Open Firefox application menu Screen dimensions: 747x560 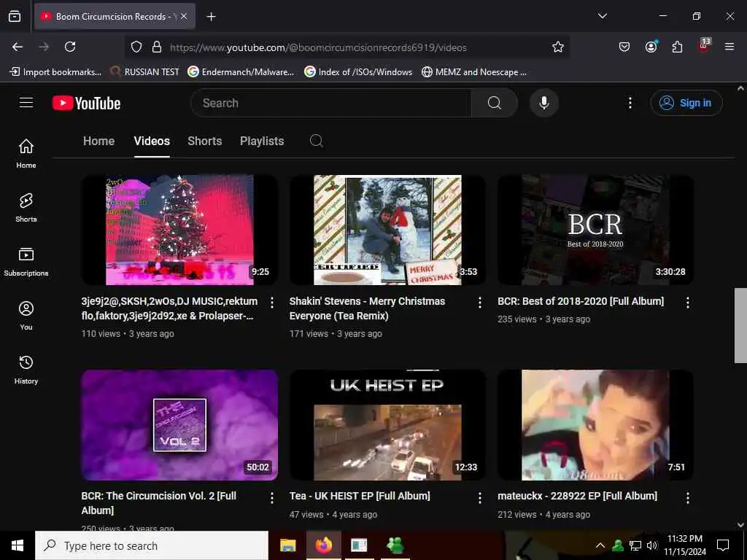pyautogui.click(x=729, y=47)
